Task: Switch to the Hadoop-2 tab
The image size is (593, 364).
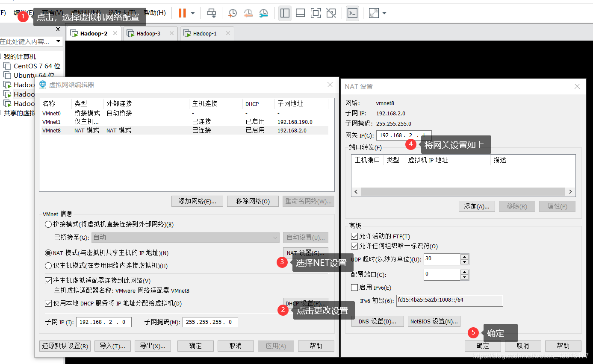Action: pyautogui.click(x=94, y=33)
